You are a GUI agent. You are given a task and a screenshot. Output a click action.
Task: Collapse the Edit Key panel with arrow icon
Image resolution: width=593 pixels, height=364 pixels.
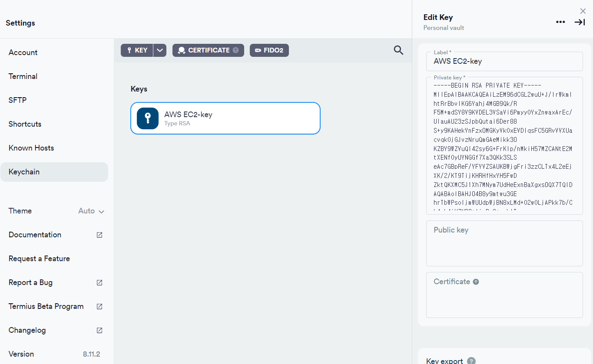[580, 22]
